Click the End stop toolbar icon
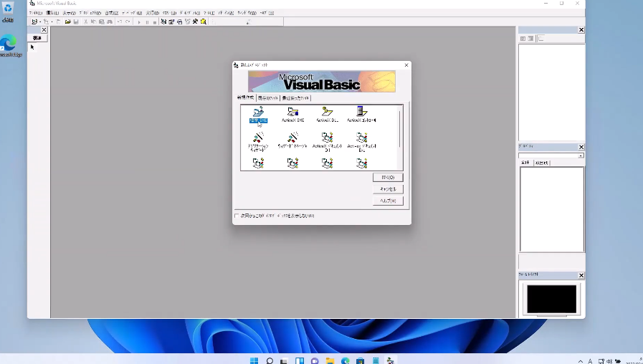 155,22
